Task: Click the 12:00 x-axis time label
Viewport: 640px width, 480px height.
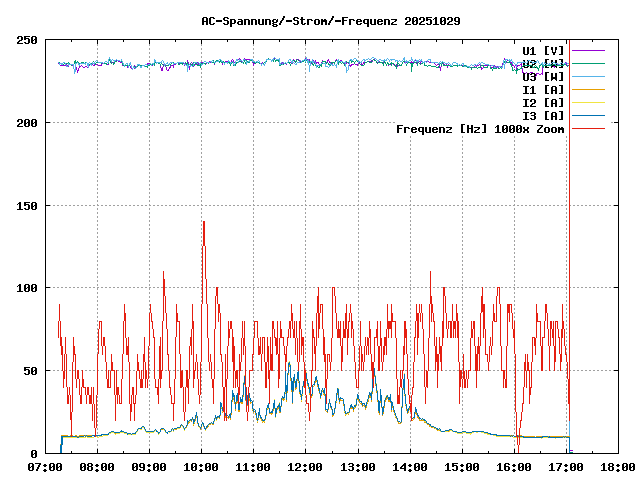Action: click(305, 467)
